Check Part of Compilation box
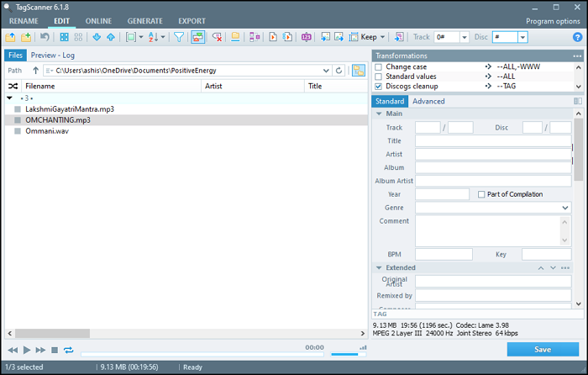The width and height of the screenshot is (588, 375). point(481,194)
